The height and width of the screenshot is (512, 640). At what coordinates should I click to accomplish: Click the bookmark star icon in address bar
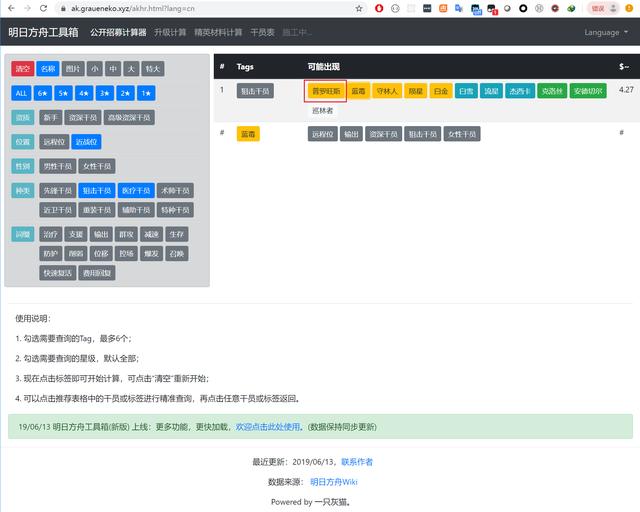pos(359,8)
